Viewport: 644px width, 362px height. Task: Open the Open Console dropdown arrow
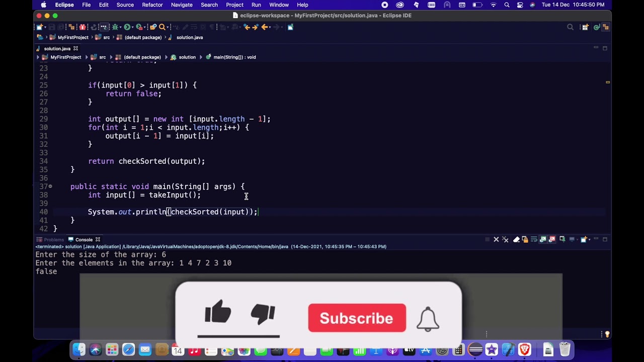click(589, 239)
